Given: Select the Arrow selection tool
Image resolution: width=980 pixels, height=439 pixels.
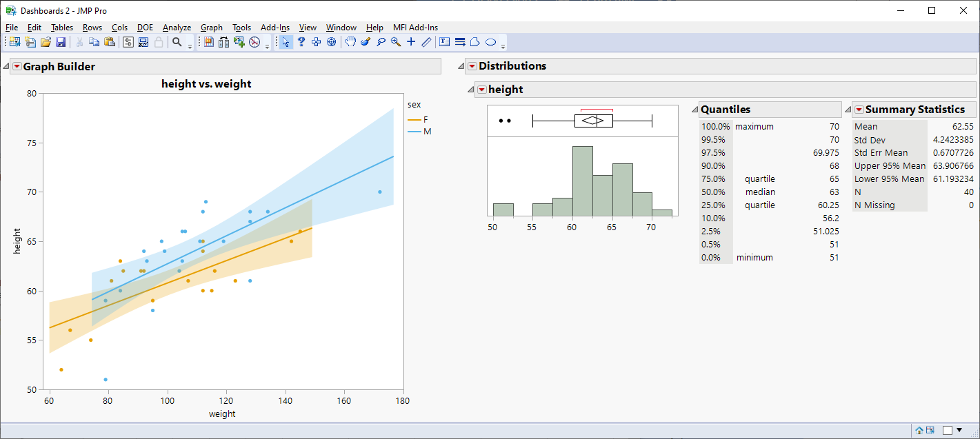Looking at the screenshot, I should (286, 42).
